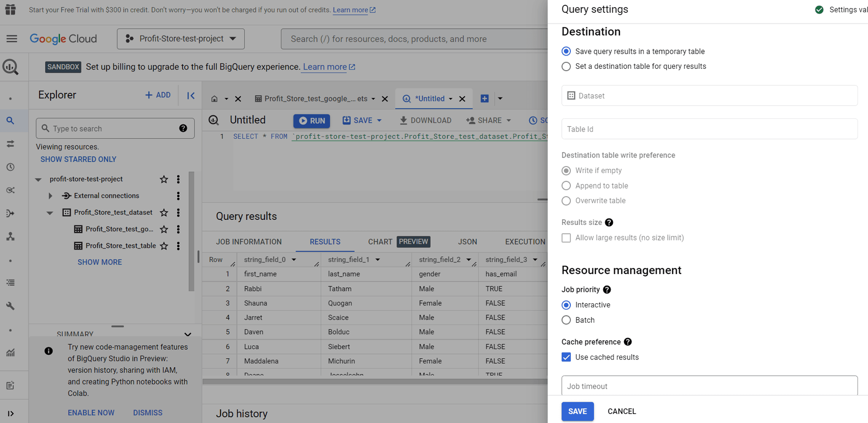The height and width of the screenshot is (423, 868).
Task: Expand the left navigation with arrow icon
Action: pyautogui.click(x=10, y=413)
